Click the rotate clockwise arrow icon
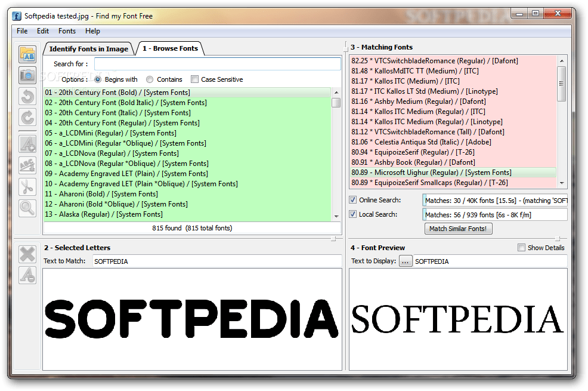Viewport: 588px width, 391px height. tap(27, 117)
